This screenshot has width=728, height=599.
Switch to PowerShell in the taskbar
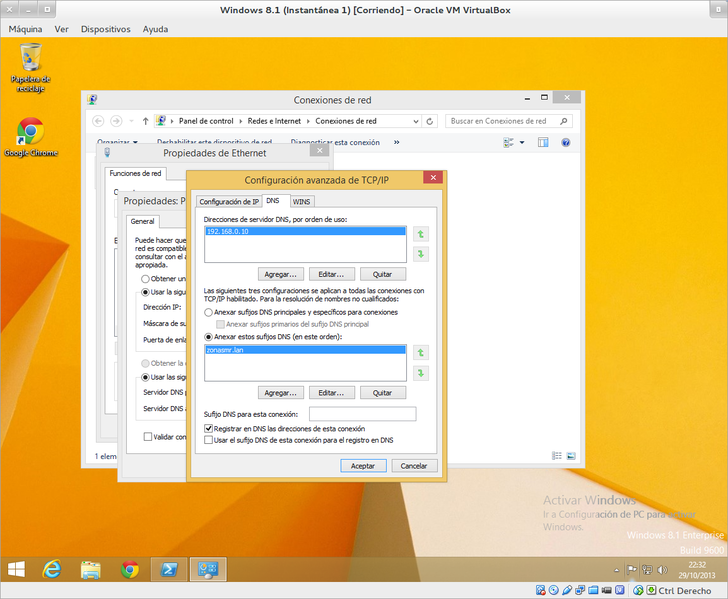169,569
